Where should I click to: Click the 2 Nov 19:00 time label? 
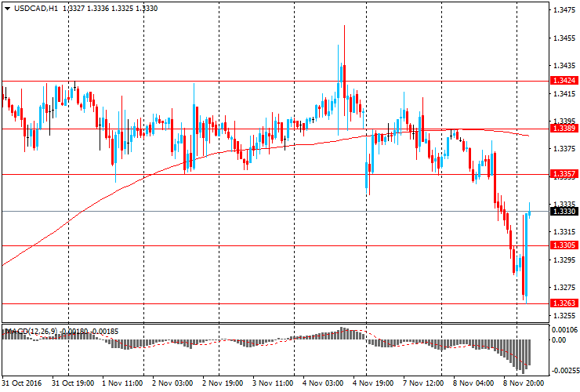pyautogui.click(x=223, y=384)
